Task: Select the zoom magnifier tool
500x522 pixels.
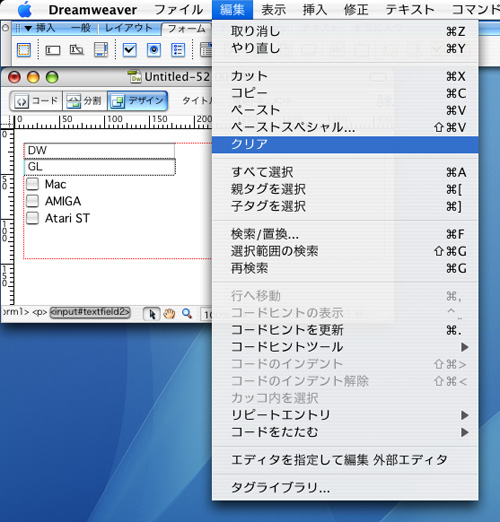Action: tap(187, 314)
